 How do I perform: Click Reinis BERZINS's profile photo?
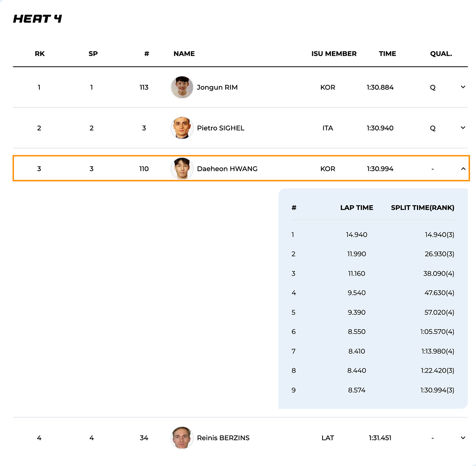(182, 438)
